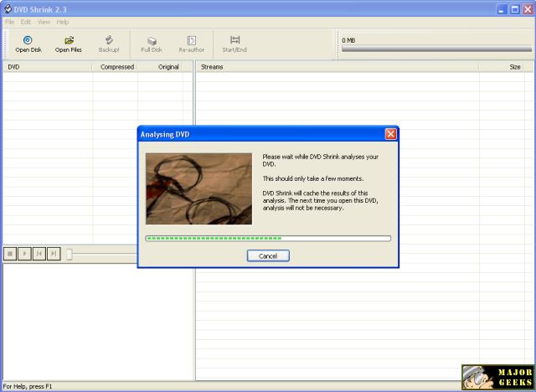Click the Size column header
This screenshot has height=392, width=536.
tap(502, 67)
